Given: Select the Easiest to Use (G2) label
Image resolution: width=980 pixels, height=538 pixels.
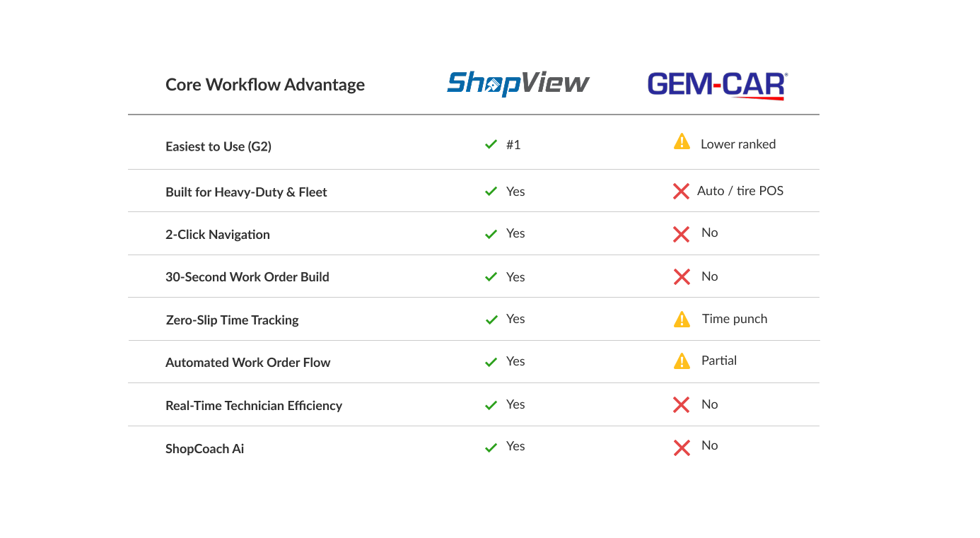Looking at the screenshot, I should pyautogui.click(x=218, y=146).
